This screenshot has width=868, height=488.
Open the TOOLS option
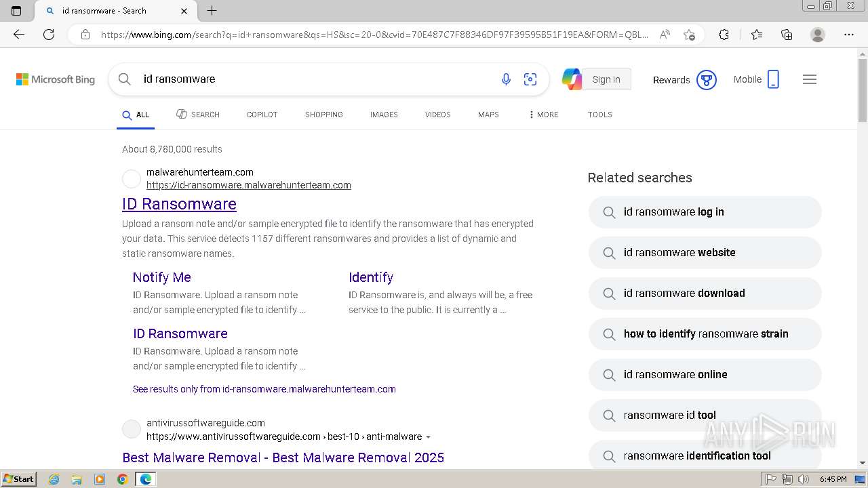[x=600, y=115]
